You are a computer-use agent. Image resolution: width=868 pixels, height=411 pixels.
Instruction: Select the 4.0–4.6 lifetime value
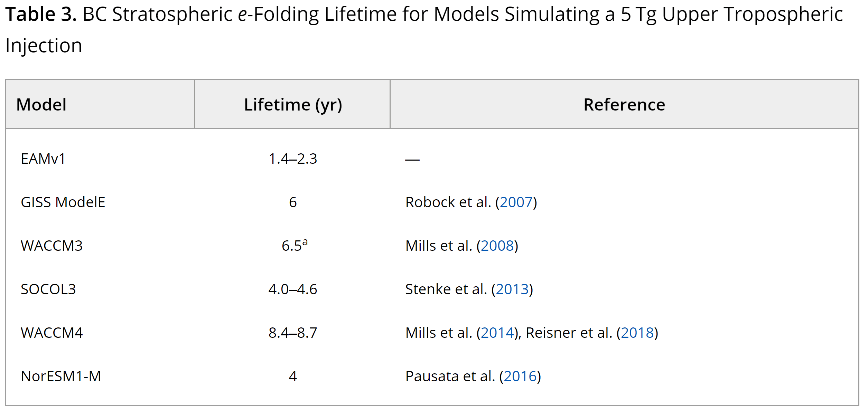[293, 289]
